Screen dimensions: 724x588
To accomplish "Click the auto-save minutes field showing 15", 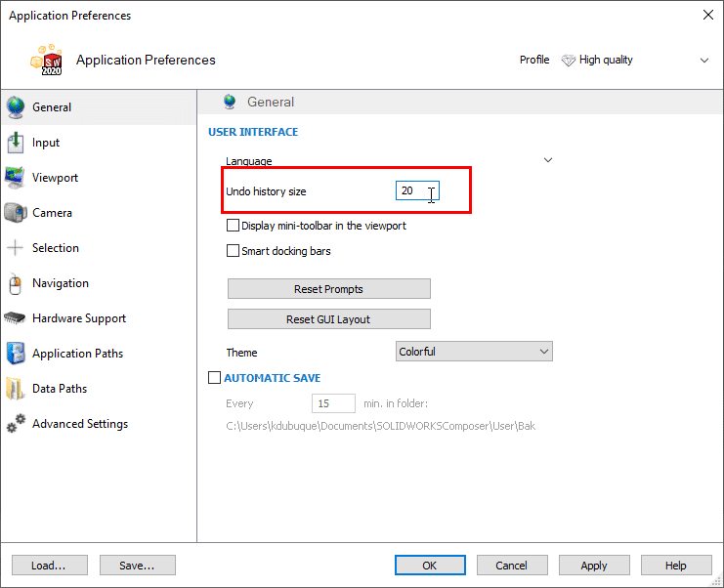I will tap(333, 403).
